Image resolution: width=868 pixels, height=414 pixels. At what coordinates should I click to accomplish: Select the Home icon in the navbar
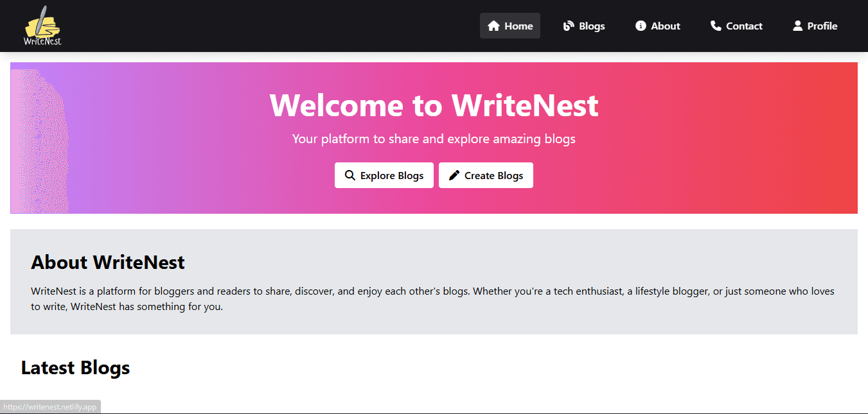tap(493, 26)
